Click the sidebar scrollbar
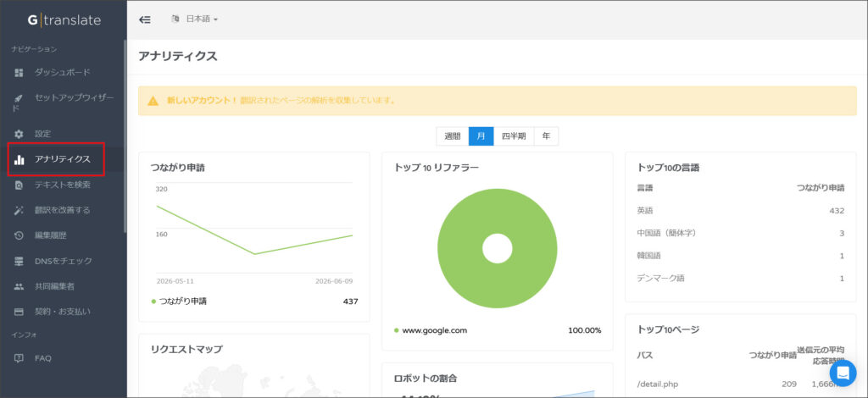868x398 pixels. point(125,135)
